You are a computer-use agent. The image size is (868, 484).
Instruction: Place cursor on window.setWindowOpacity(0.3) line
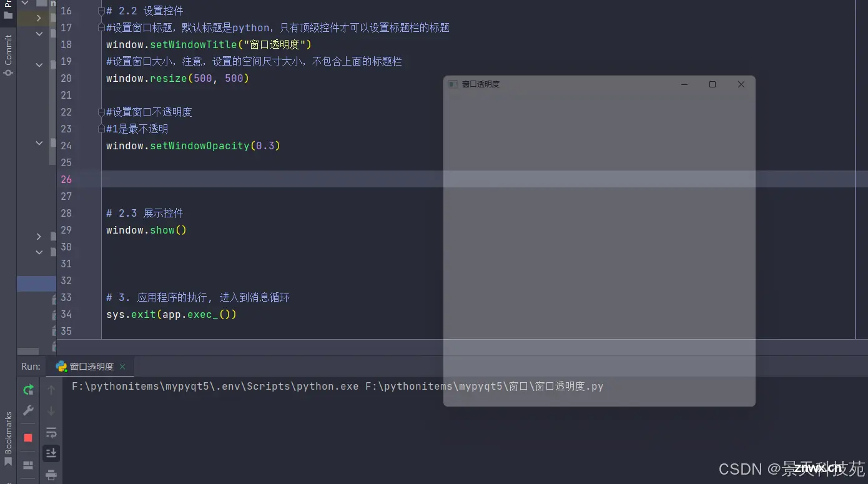click(194, 146)
